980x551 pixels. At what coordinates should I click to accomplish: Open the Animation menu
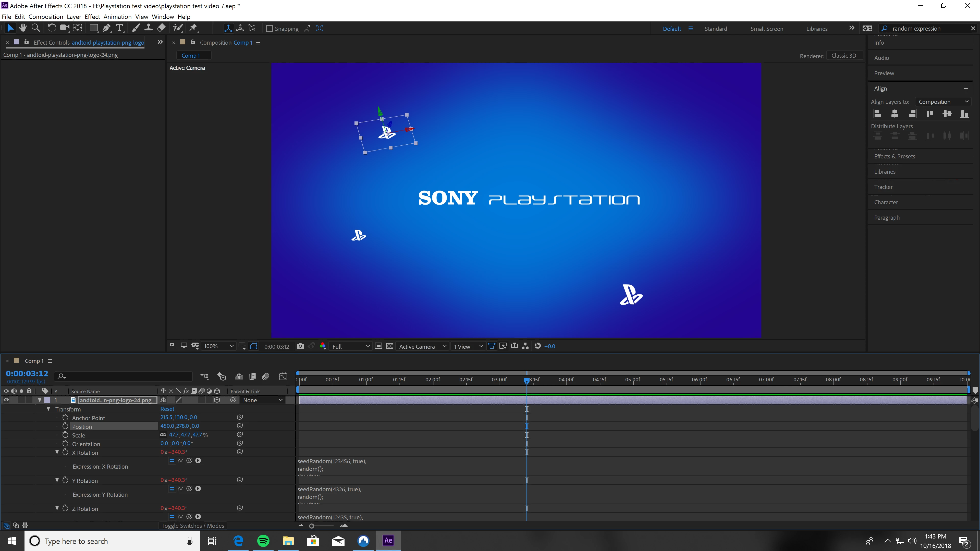117,17
